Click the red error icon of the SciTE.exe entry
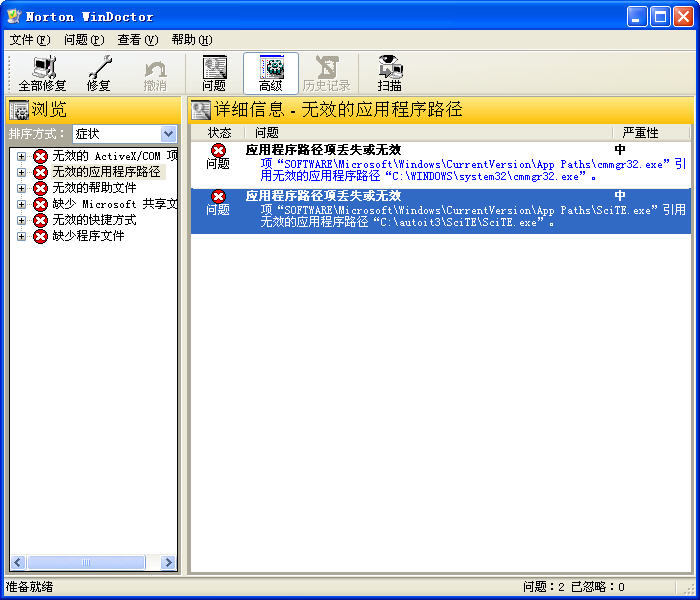The image size is (700, 600). pyautogui.click(x=218, y=196)
